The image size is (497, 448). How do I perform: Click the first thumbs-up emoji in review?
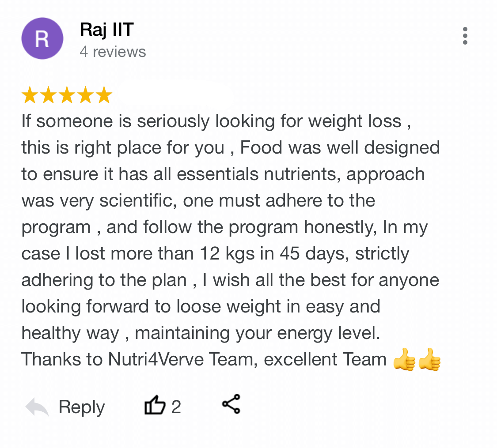tap(404, 360)
